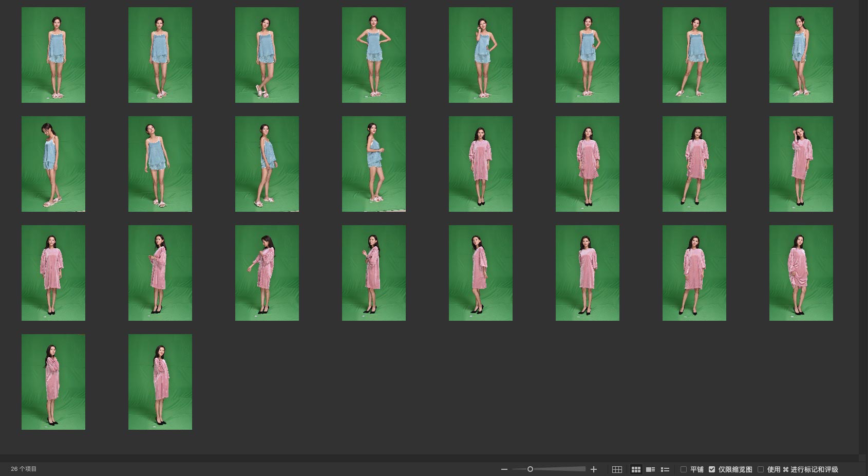Uncheck the 仅限缩览图 checkbox

point(712,469)
